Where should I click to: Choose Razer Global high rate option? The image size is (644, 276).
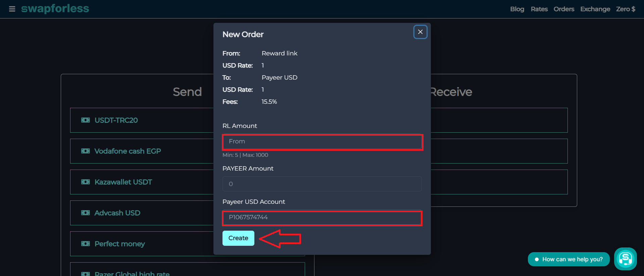pos(187,269)
